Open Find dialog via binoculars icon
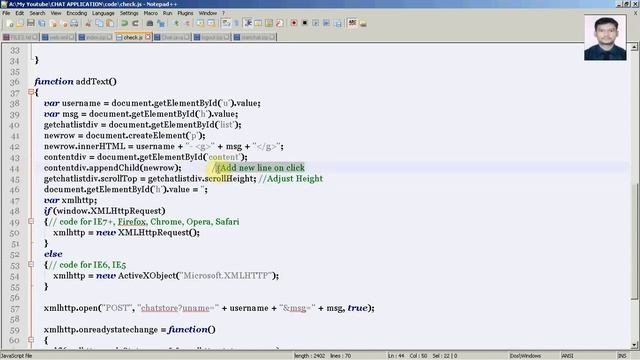 150,24
